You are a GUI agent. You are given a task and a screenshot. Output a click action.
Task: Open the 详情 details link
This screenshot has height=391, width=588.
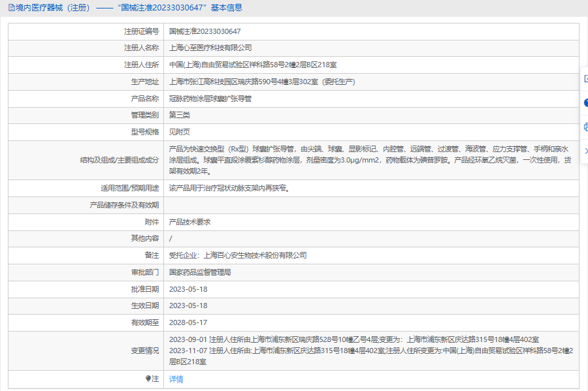click(x=176, y=379)
